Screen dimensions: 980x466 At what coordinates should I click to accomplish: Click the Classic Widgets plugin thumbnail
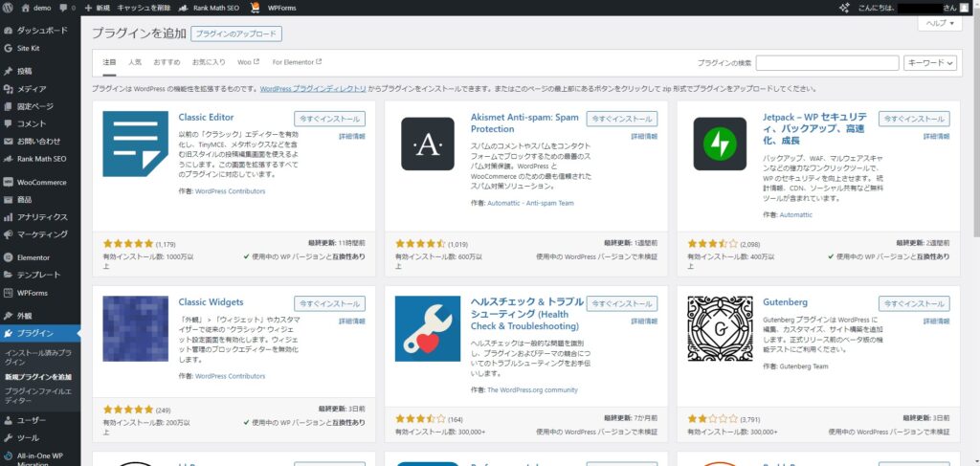(135, 328)
